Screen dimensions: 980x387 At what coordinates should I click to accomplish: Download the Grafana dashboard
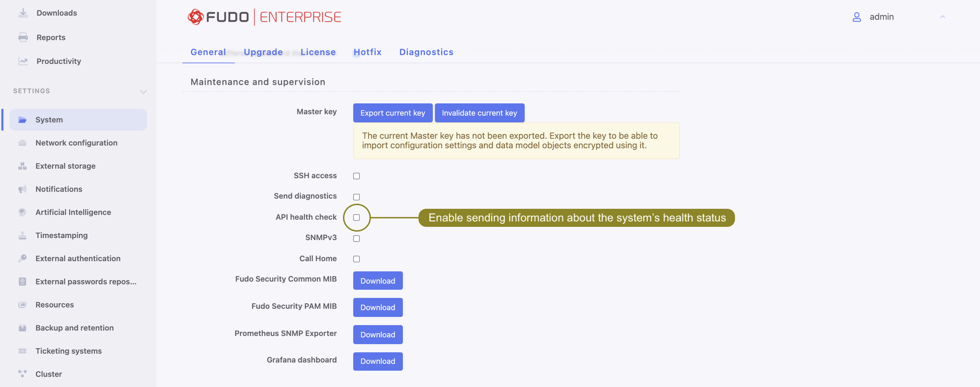[x=377, y=361]
